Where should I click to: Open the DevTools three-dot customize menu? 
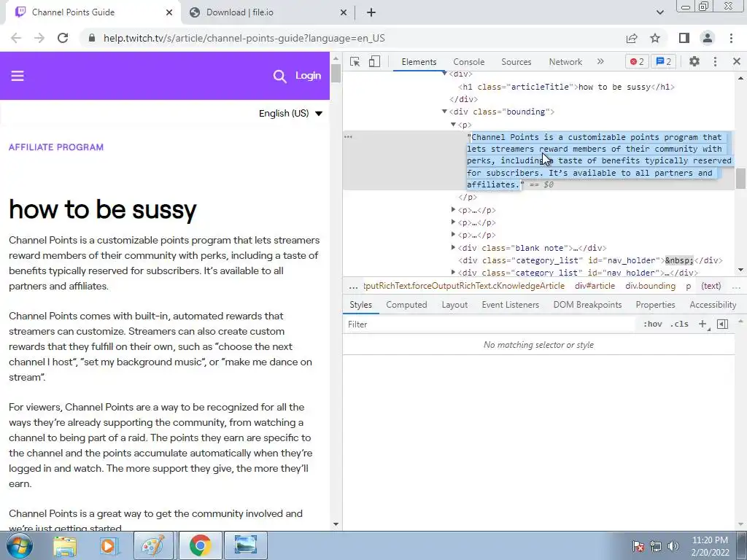point(715,61)
